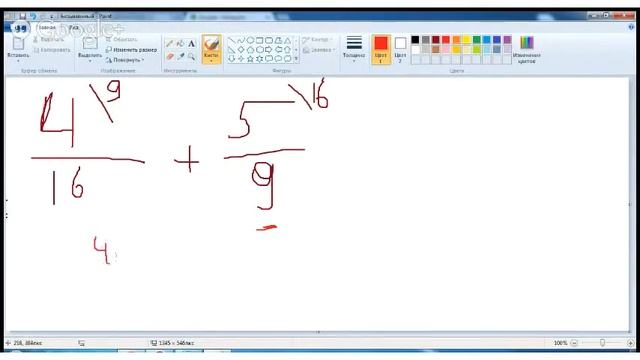Choose the Pentagon shape
The height and width of the screenshot is (360, 640).
[250, 49]
